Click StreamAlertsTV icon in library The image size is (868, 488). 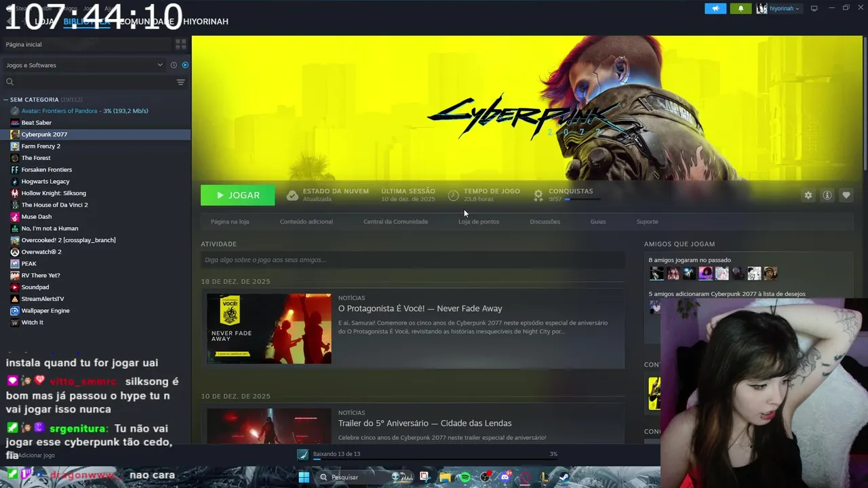click(x=15, y=299)
